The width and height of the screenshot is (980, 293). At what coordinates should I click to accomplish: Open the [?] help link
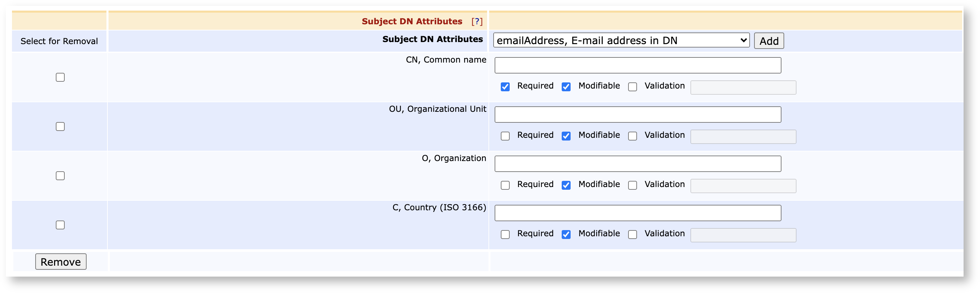click(x=477, y=21)
